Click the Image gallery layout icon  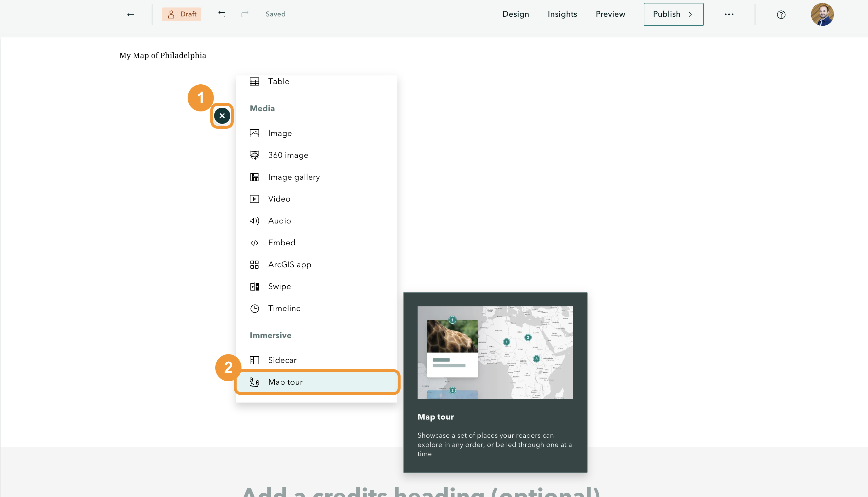254,177
